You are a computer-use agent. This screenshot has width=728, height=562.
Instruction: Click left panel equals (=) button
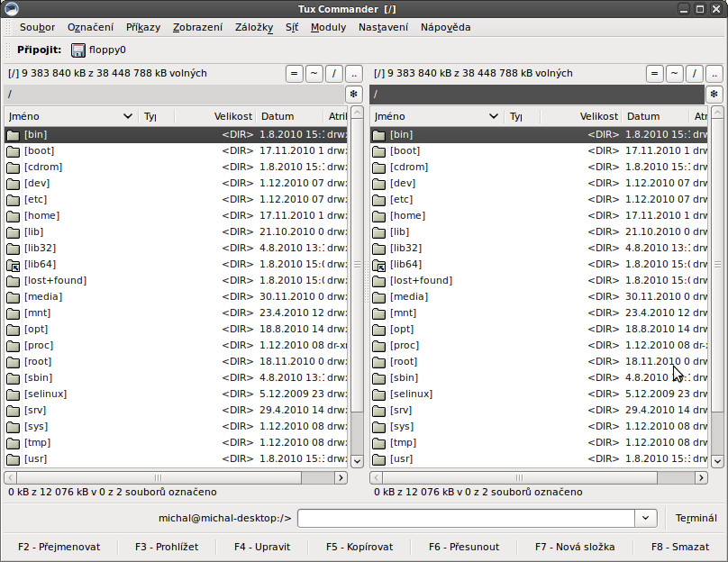[294, 73]
